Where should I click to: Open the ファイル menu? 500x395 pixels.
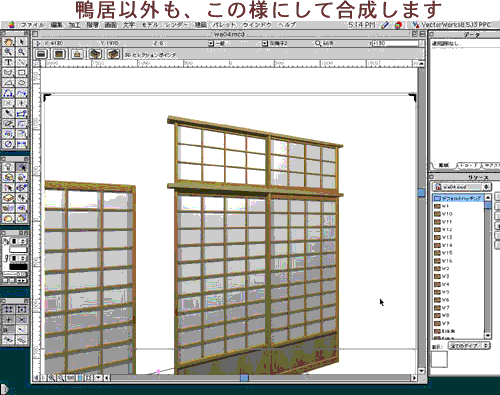point(32,25)
